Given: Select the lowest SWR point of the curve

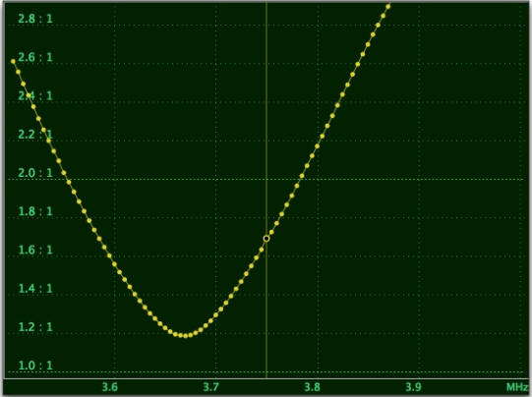Looking at the screenshot, I should point(185,336).
